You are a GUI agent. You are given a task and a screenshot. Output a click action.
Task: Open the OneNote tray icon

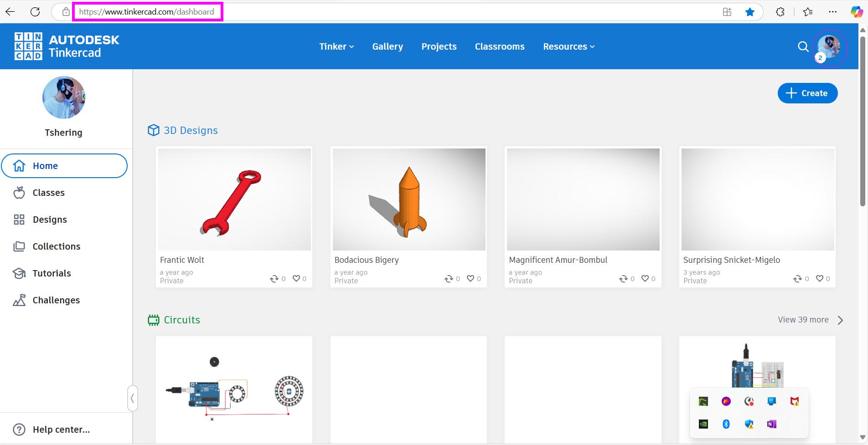[772, 424]
